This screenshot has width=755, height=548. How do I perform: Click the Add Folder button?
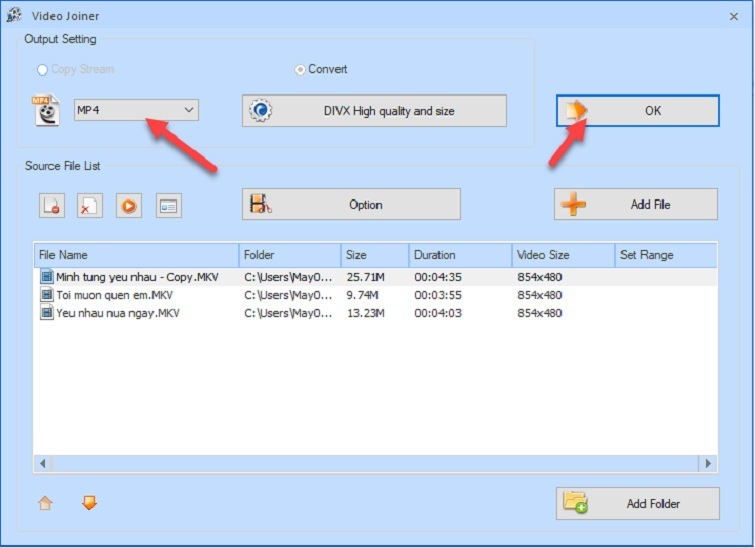click(x=637, y=503)
